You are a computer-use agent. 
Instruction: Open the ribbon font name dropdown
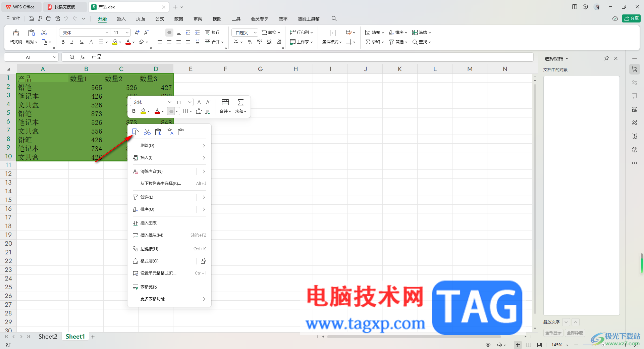[x=107, y=33]
